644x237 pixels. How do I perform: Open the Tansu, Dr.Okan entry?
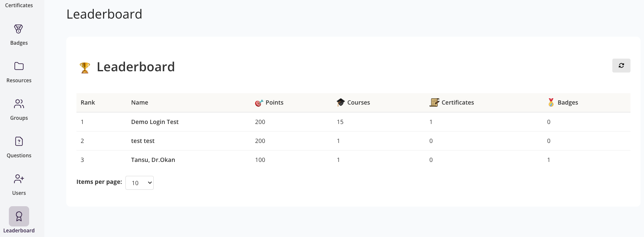tap(153, 160)
